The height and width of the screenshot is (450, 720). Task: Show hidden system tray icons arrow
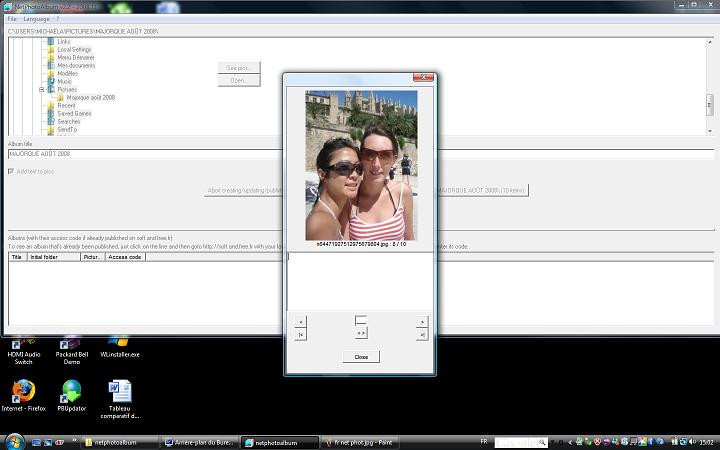point(570,443)
